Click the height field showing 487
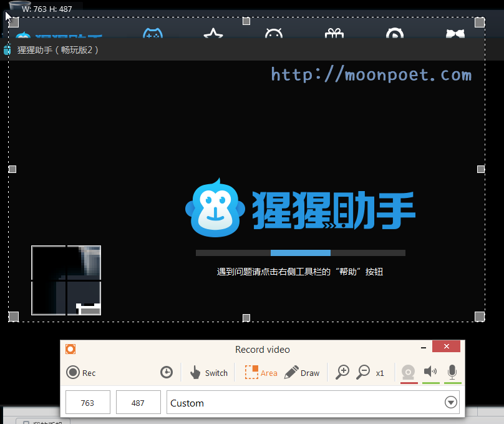 pos(138,403)
